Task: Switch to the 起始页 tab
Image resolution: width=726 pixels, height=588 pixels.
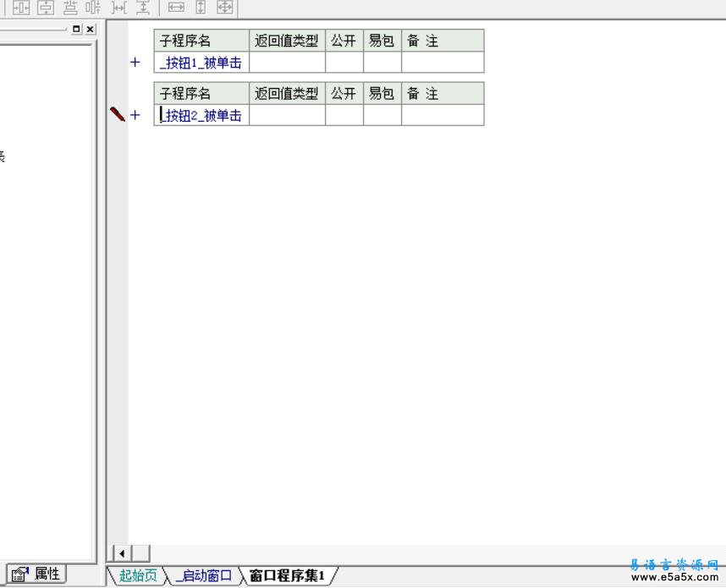Action: (x=137, y=576)
